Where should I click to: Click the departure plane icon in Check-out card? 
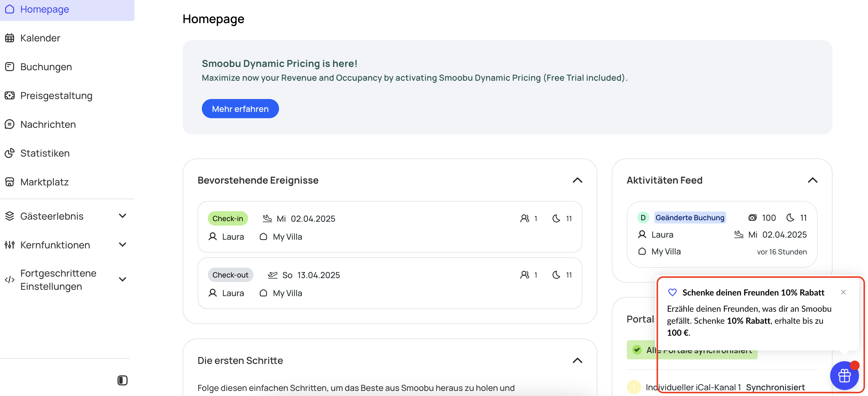[273, 275]
